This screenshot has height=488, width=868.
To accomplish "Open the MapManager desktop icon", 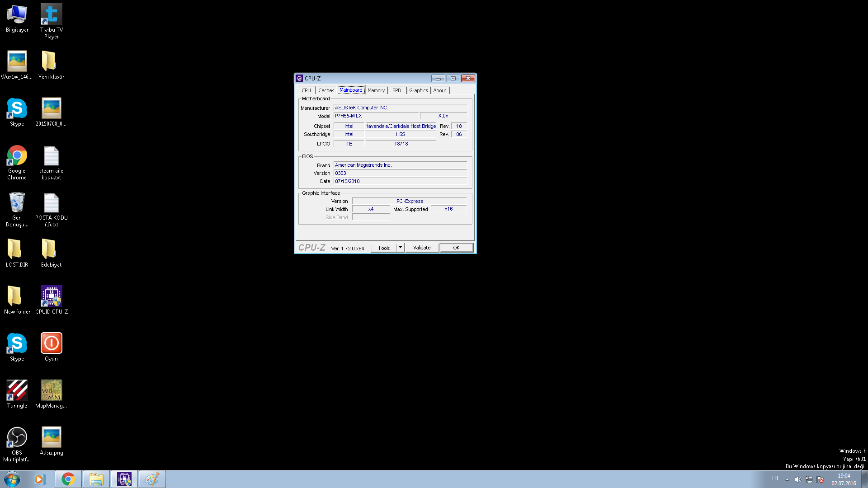I will coord(51,391).
